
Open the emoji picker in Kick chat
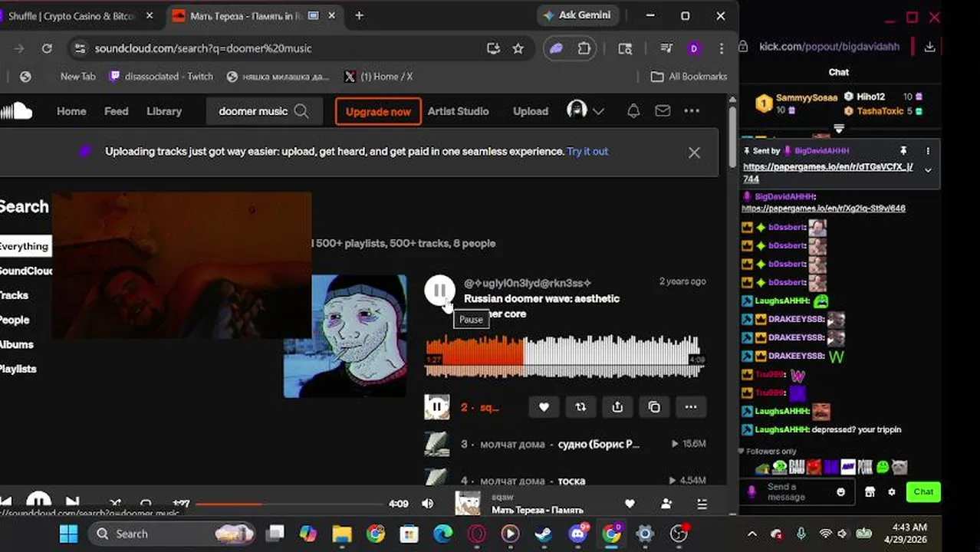coord(841,491)
